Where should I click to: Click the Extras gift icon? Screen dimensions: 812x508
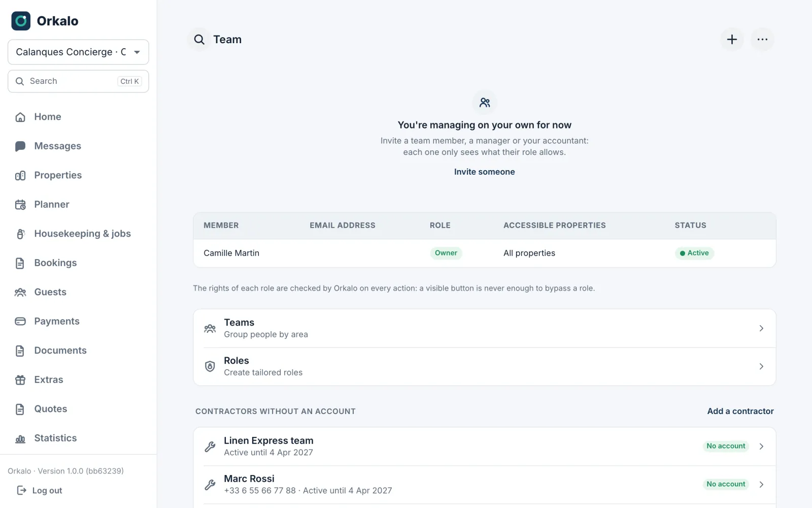(20, 380)
